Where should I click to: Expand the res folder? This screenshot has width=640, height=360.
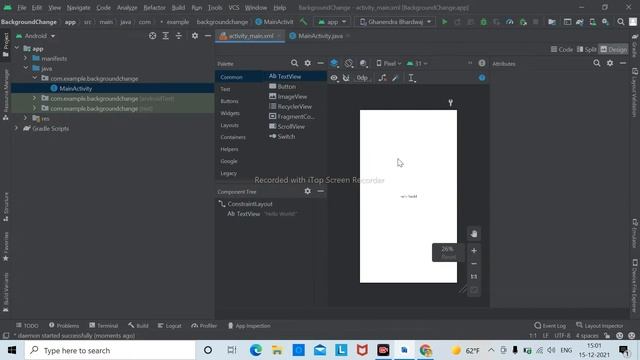[25, 118]
